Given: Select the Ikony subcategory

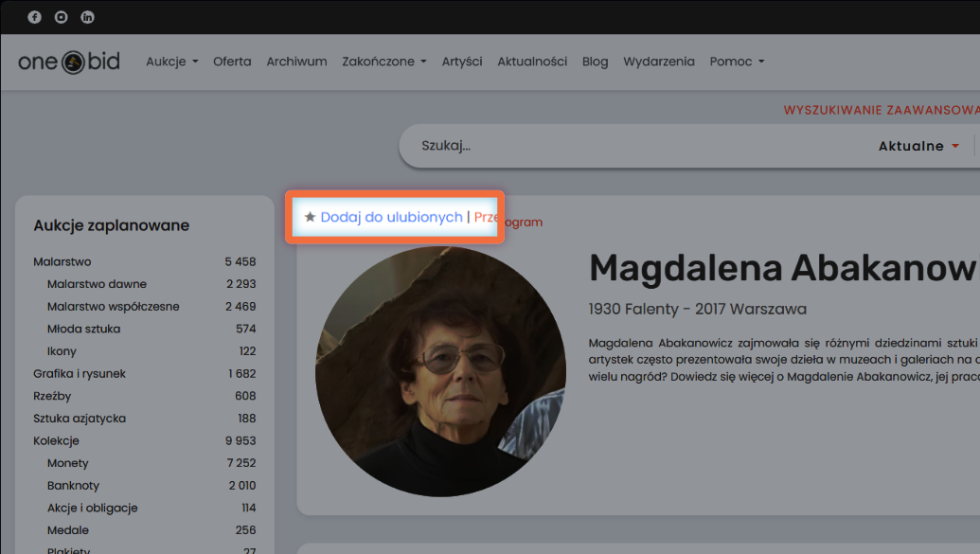Looking at the screenshot, I should click(62, 351).
